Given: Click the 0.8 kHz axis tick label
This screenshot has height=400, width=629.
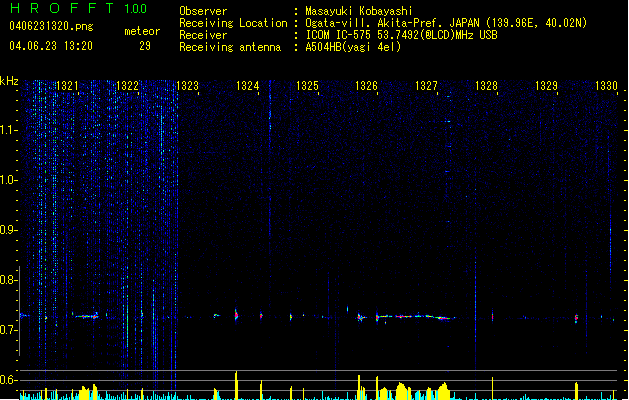Looking at the screenshot, I should pos(8,280).
